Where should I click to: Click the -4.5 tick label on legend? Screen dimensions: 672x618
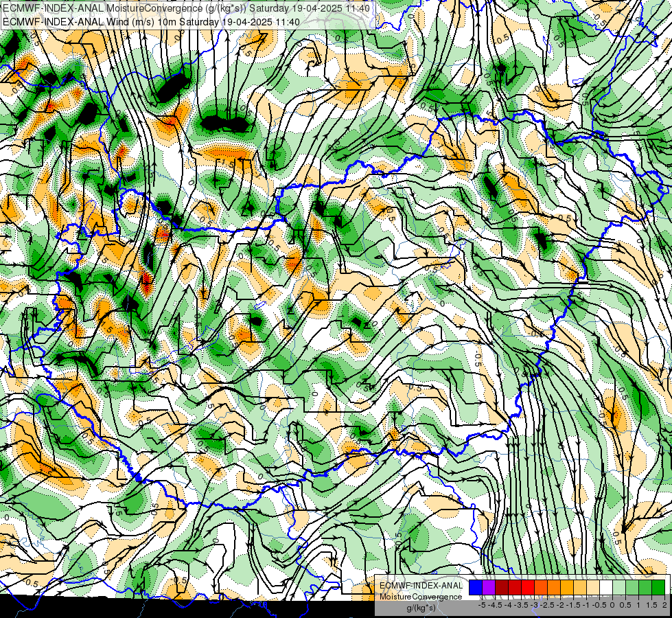(x=496, y=605)
